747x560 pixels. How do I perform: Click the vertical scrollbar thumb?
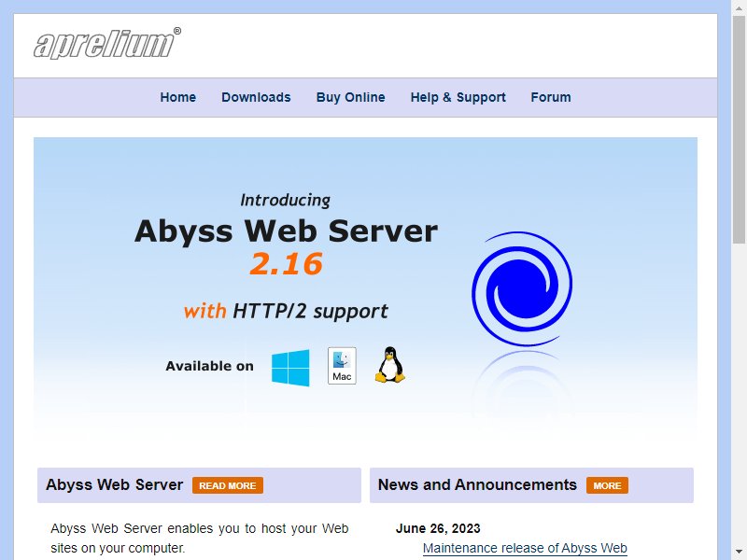[x=739, y=129]
